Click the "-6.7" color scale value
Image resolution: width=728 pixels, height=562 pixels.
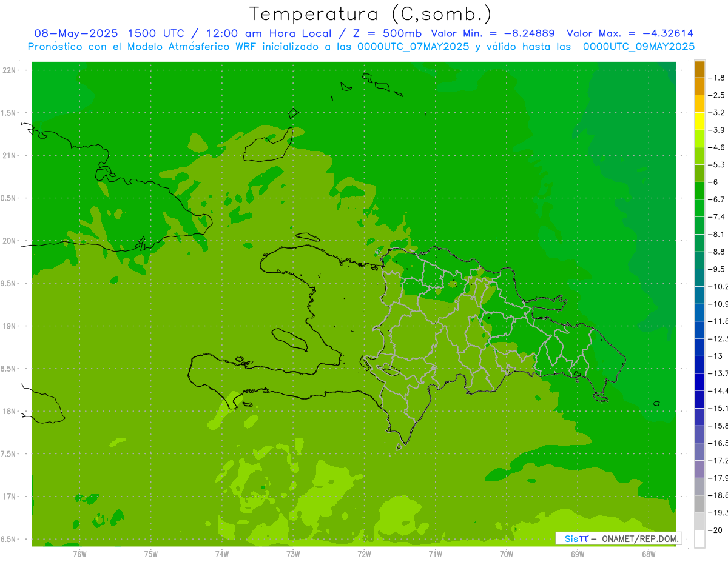click(x=716, y=199)
